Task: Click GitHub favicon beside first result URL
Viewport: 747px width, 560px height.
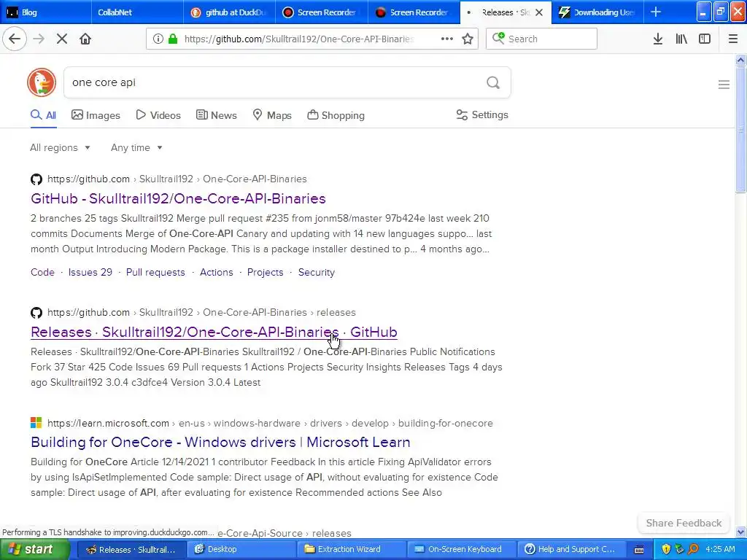Action: [36, 179]
